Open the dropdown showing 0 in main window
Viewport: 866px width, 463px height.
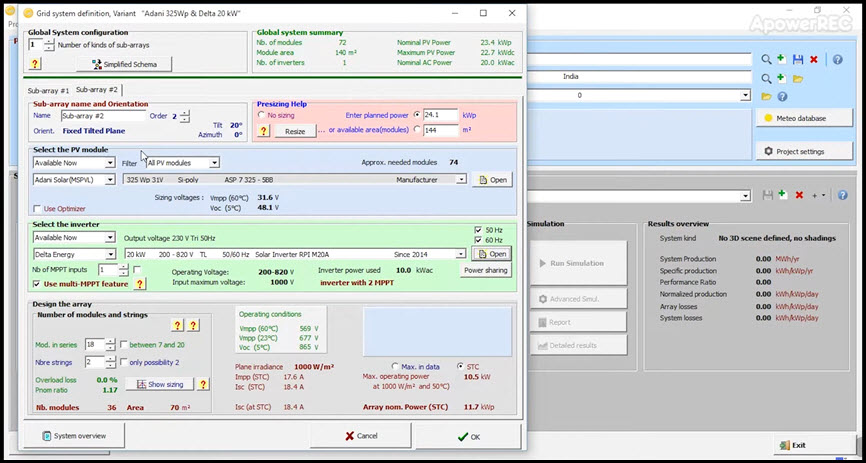(746, 96)
